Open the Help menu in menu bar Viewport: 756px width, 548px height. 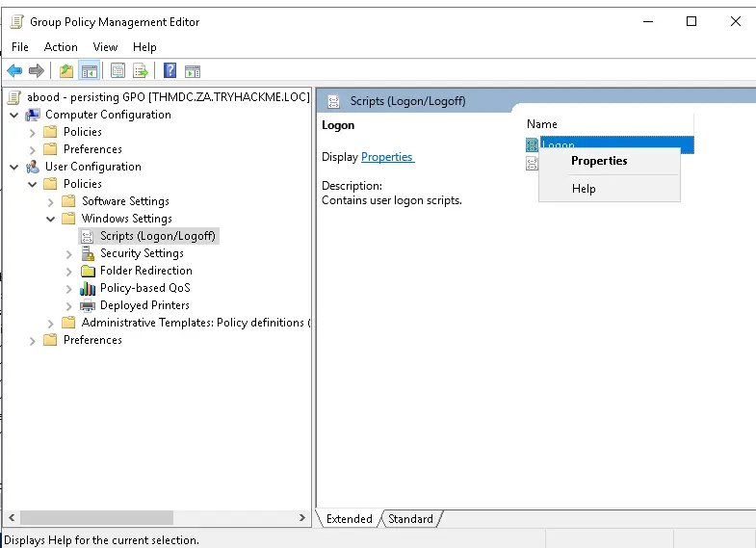[x=144, y=47]
